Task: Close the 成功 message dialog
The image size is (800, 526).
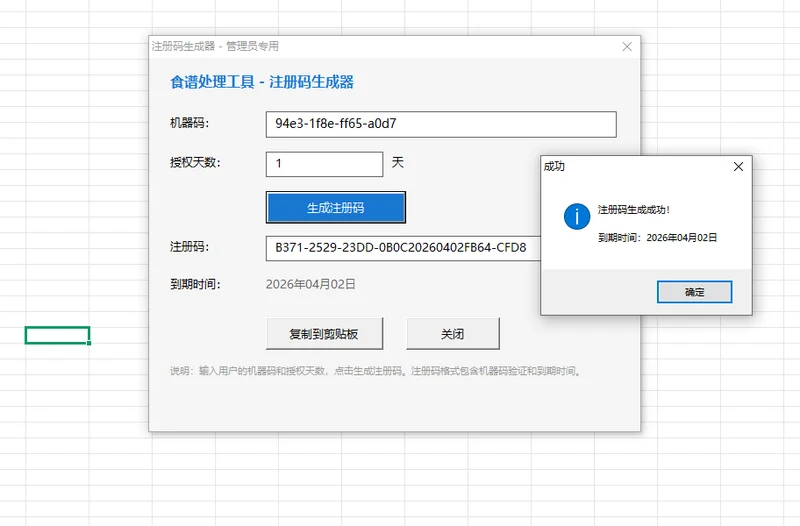Action: tap(738, 166)
